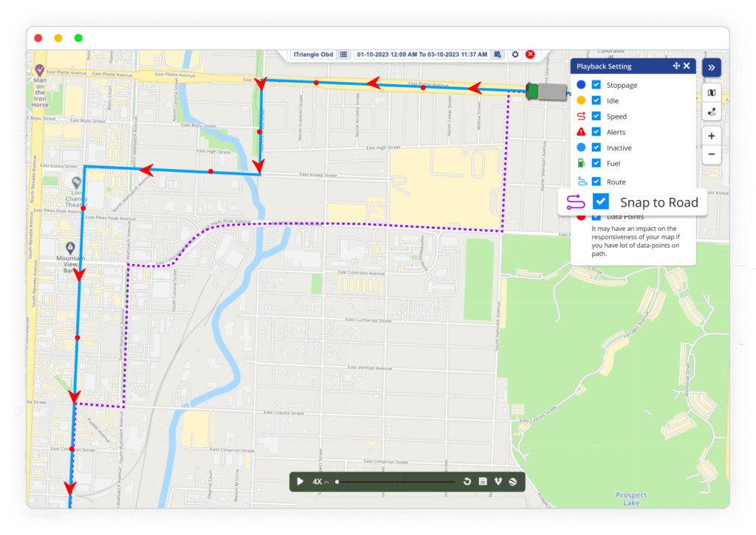Open the 4X playback speed selector
The width and height of the screenshot is (756, 535).
pos(320,481)
